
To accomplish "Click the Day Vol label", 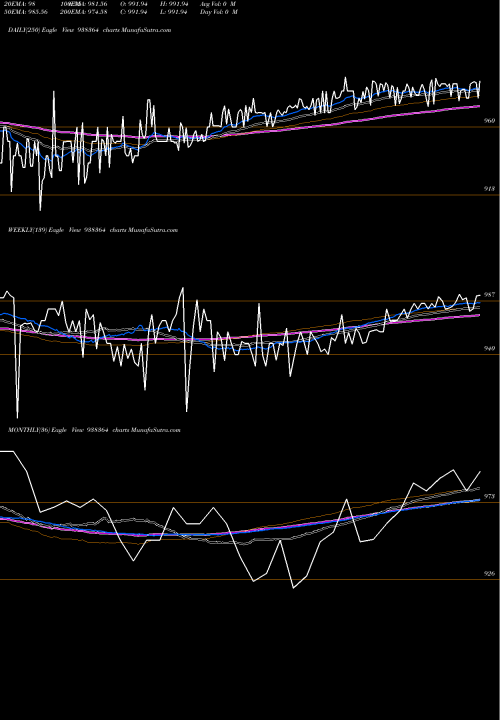I will [x=219, y=12].
